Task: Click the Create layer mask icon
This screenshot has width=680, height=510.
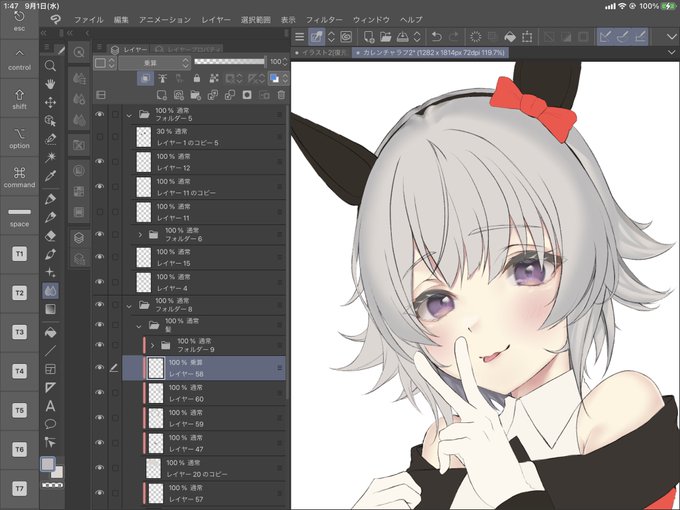Action: click(x=247, y=95)
